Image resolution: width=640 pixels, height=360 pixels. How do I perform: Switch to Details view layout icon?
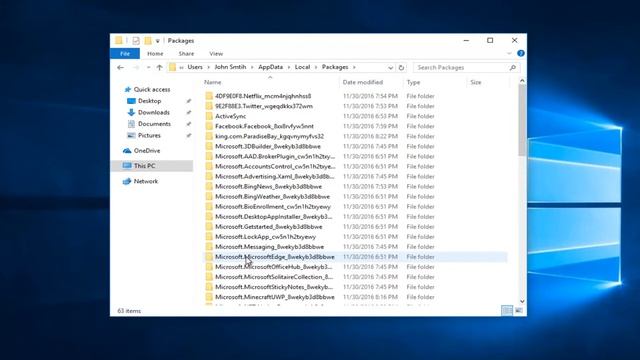point(507,311)
